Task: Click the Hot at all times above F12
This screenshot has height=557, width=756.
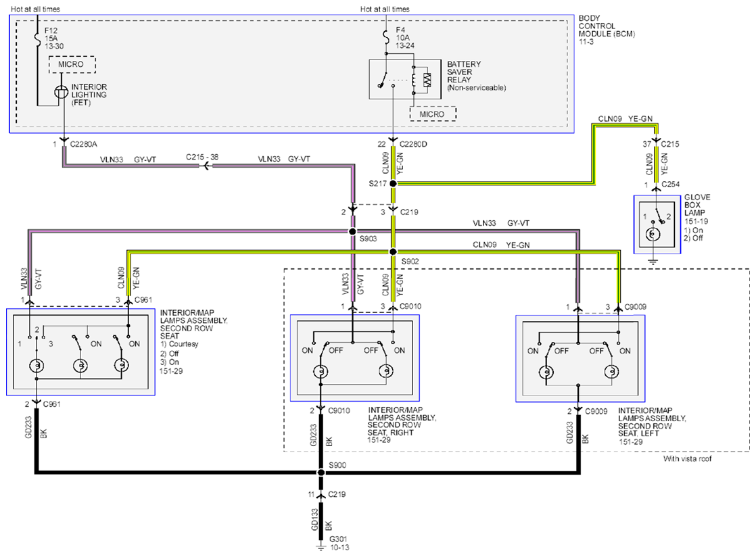Action: (x=35, y=9)
